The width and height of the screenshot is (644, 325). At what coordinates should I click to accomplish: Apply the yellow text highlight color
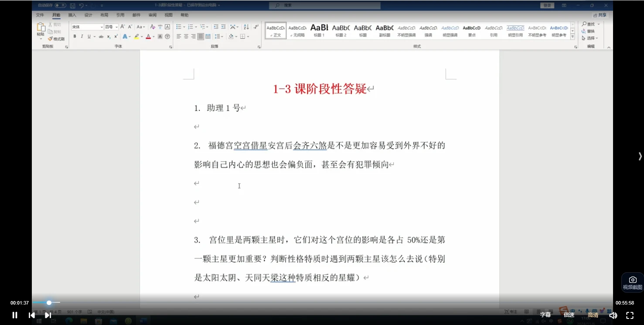coord(137,37)
